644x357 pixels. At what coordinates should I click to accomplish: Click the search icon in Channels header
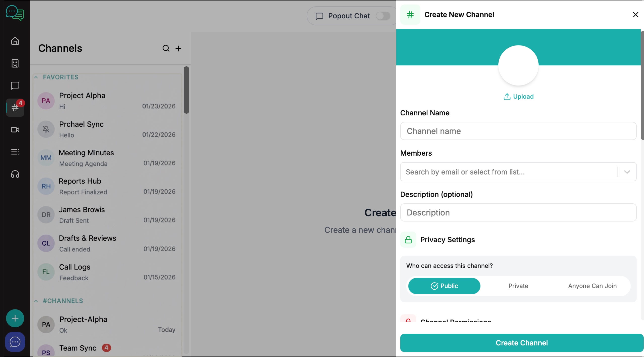click(x=166, y=48)
